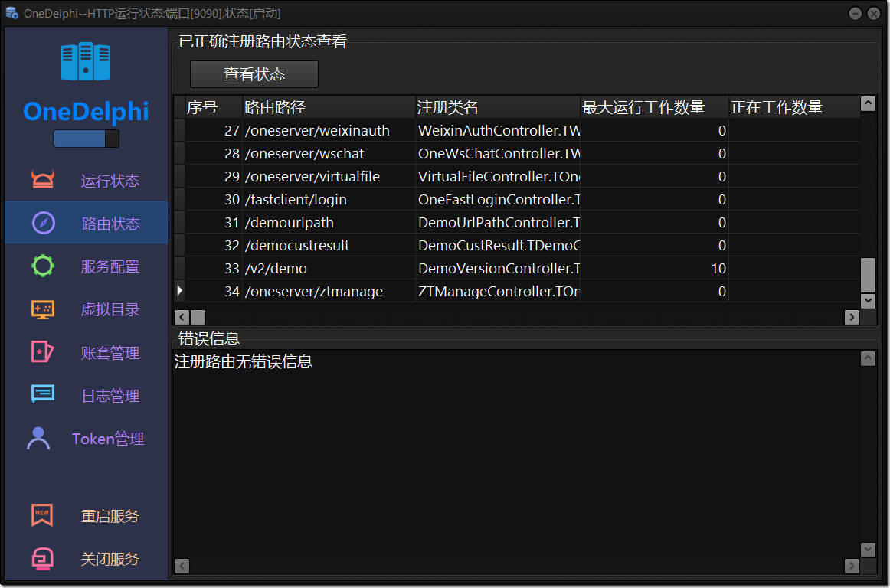This screenshot has width=890, height=588.
Task: Open the 路由状态 (route status) panel icon
Action: 44,223
